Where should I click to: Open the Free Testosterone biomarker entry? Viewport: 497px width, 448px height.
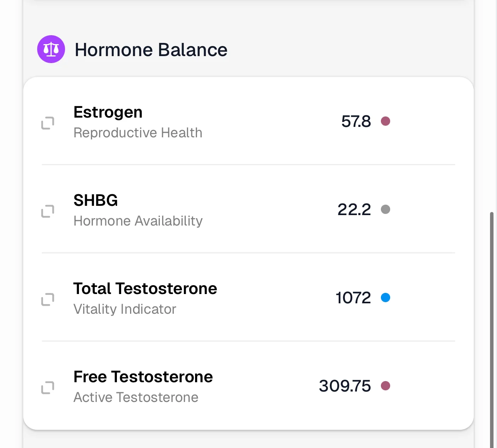(143, 377)
